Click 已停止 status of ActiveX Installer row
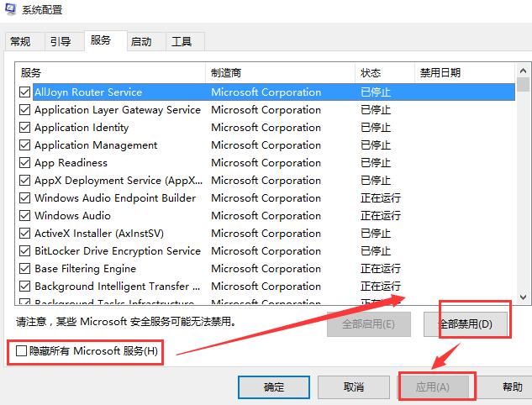 (376, 233)
